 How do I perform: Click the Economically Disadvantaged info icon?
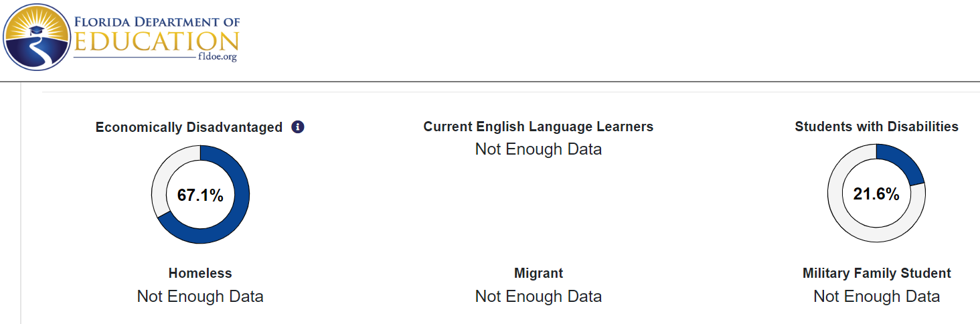(x=298, y=127)
